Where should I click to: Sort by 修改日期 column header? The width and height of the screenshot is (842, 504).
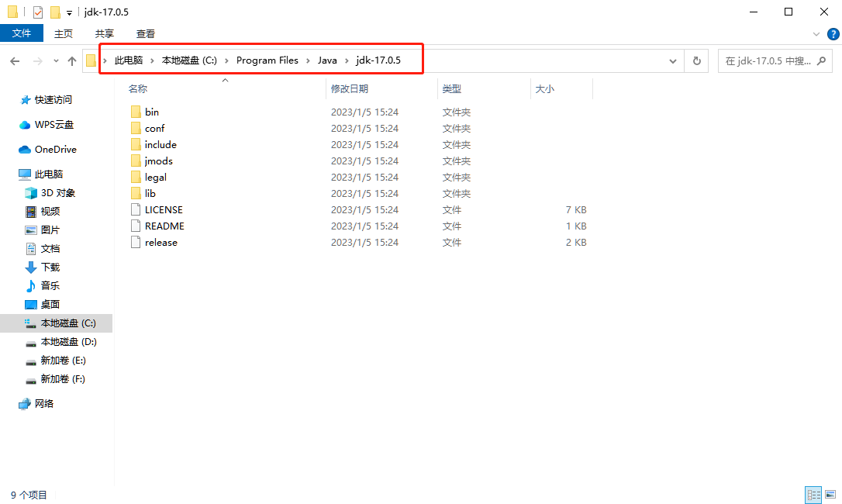[350, 88]
